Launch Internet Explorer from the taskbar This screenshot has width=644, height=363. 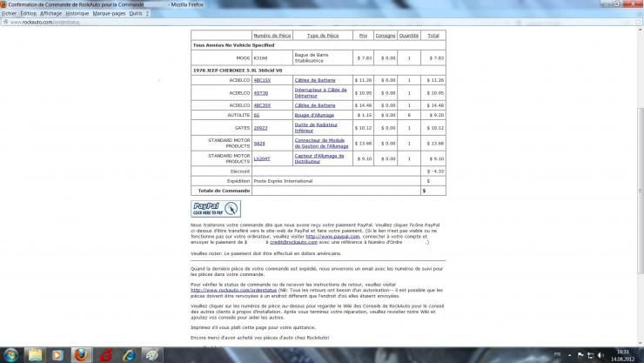(x=129, y=355)
